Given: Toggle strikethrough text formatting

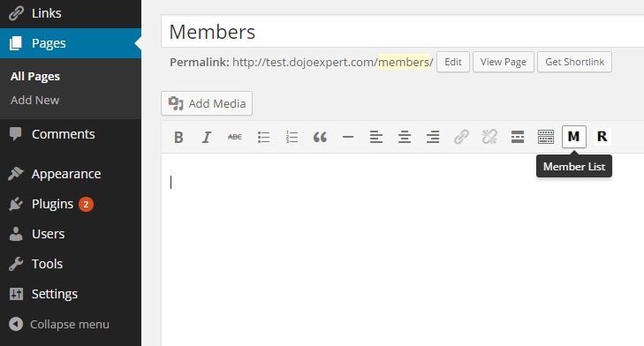Looking at the screenshot, I should [x=235, y=137].
